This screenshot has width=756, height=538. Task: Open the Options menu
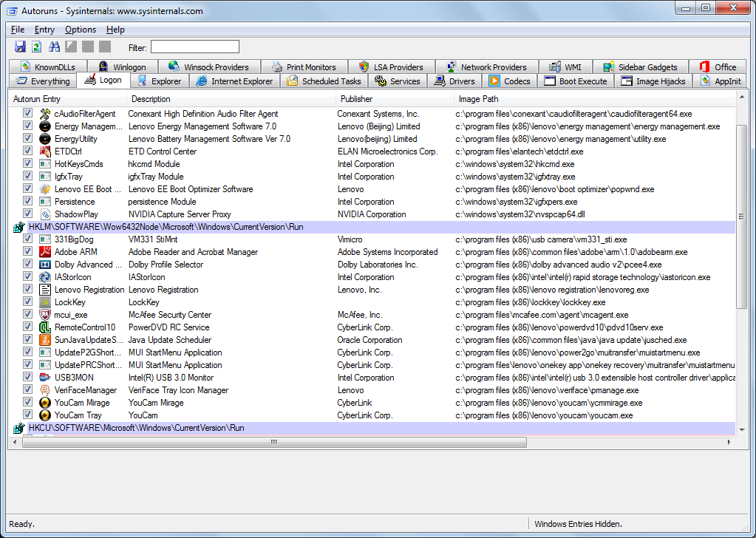click(x=80, y=30)
